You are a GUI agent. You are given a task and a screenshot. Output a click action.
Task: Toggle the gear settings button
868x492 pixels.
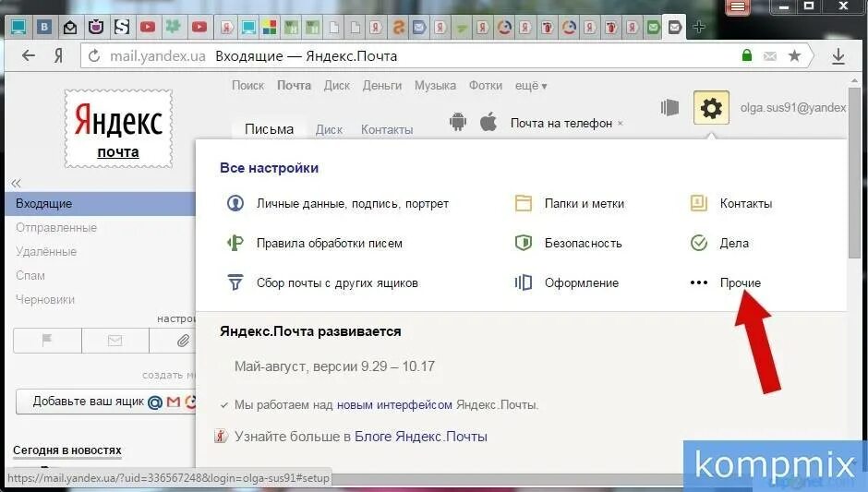pos(711,108)
